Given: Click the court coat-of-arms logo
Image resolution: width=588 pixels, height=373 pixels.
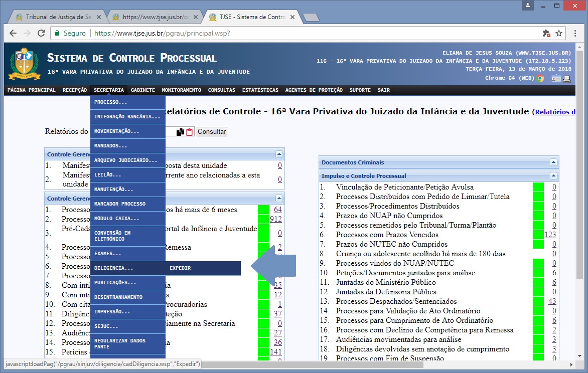Looking at the screenshot, I should click(x=21, y=64).
